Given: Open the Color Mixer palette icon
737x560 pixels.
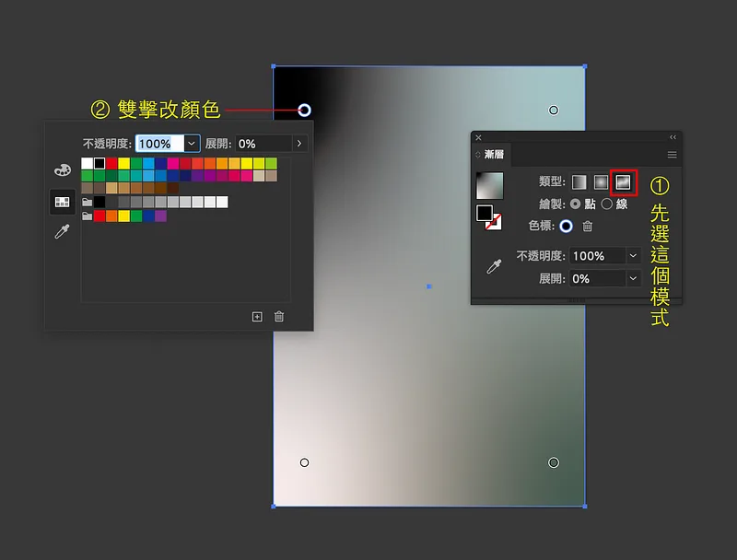Looking at the screenshot, I should coord(62,169).
